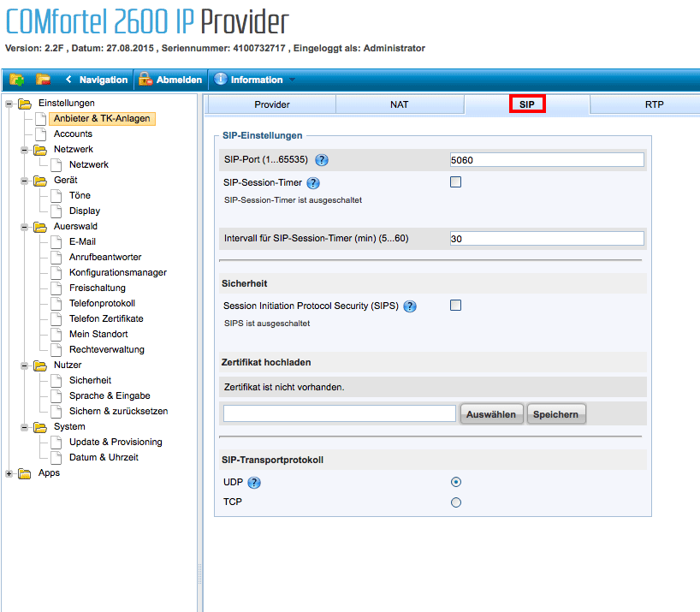Viewport: 700px width, 612px height.
Task: Click the Datum & Uhrzeit page icon
Action: pos(56,458)
